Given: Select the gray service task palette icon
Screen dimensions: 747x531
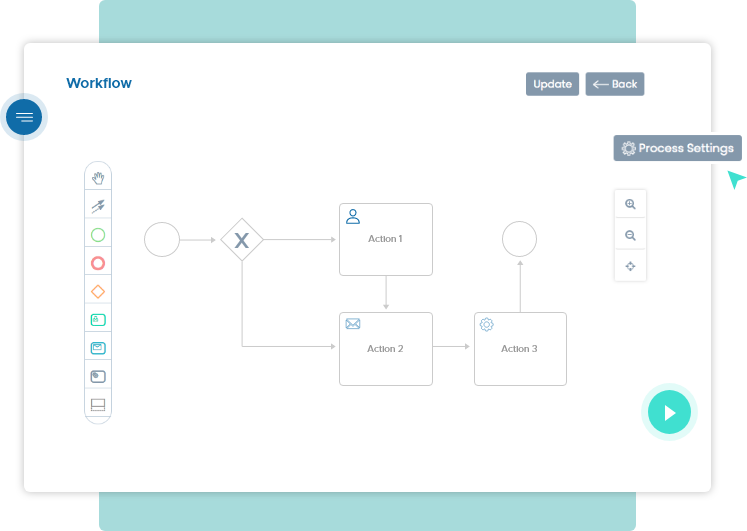Looking at the screenshot, I should click(98, 376).
